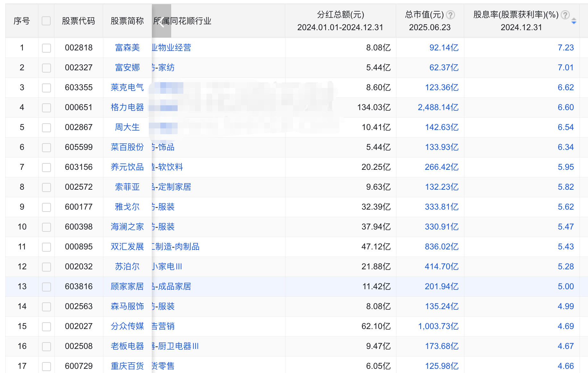The image size is (588, 373).
Task: Open stock link 雅戈尔
Action: point(127,207)
